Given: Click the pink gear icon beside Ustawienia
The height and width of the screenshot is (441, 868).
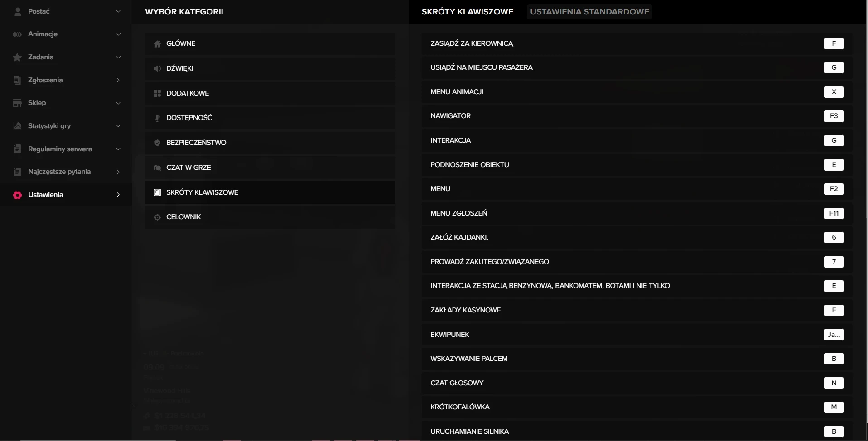Looking at the screenshot, I should click(x=17, y=195).
